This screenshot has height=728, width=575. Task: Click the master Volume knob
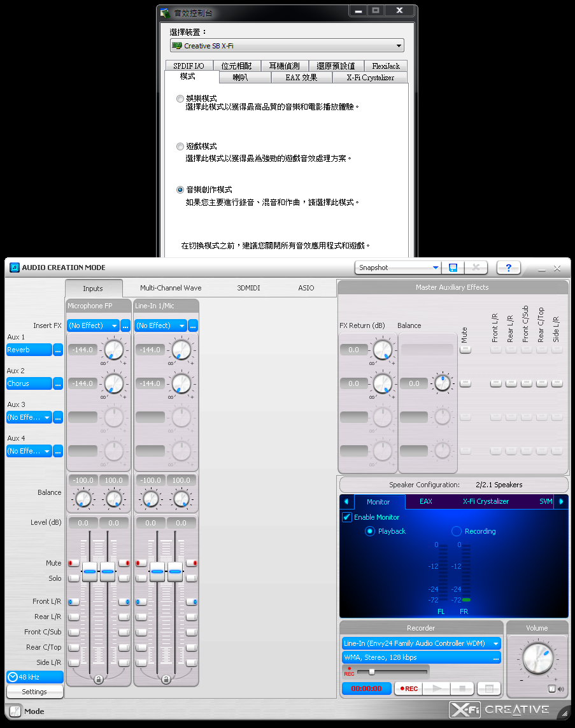pyautogui.click(x=537, y=659)
